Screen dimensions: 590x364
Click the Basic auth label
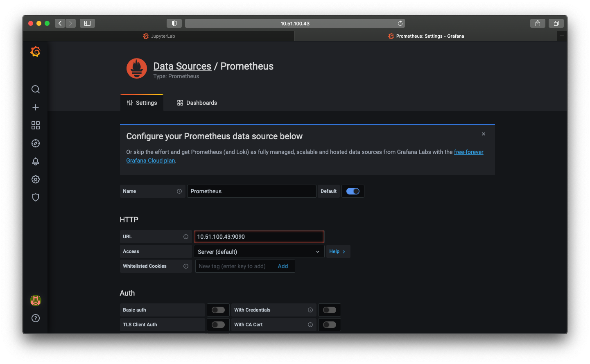click(134, 310)
